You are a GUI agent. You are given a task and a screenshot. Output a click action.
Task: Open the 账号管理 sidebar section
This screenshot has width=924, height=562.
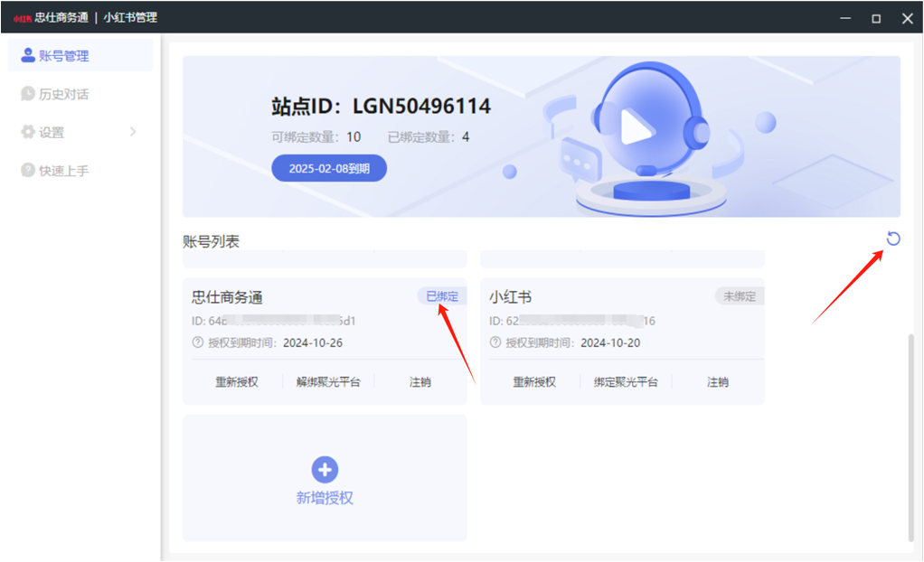click(x=80, y=55)
